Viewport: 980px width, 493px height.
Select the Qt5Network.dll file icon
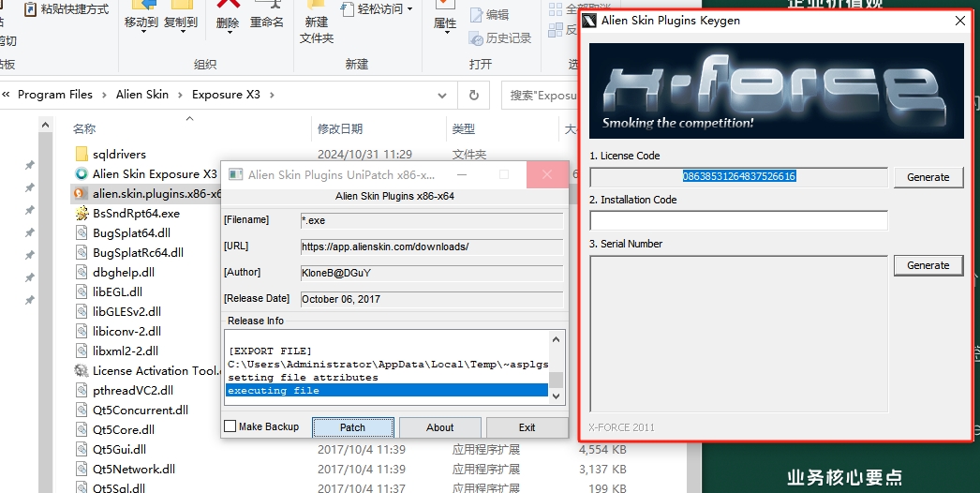(82, 470)
